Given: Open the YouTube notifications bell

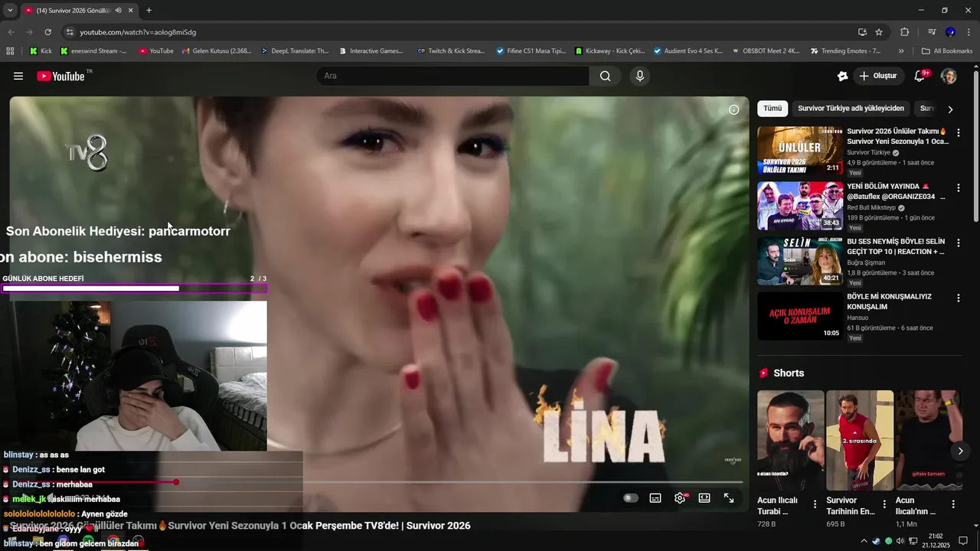Looking at the screenshot, I should point(920,76).
